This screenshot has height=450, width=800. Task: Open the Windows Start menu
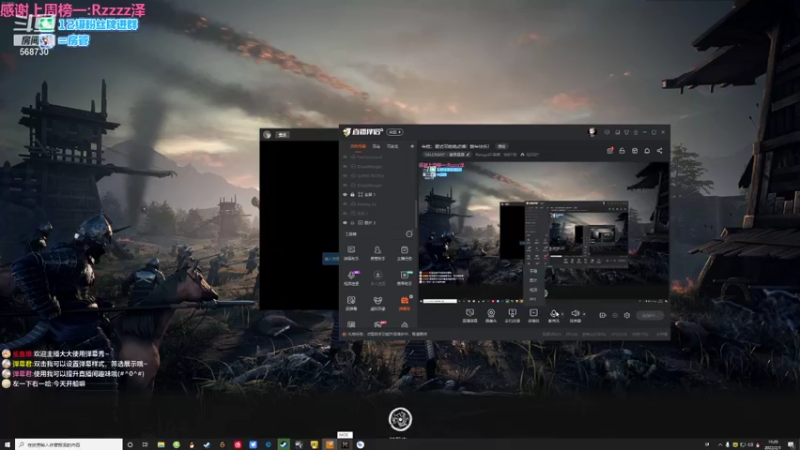click(x=7, y=445)
